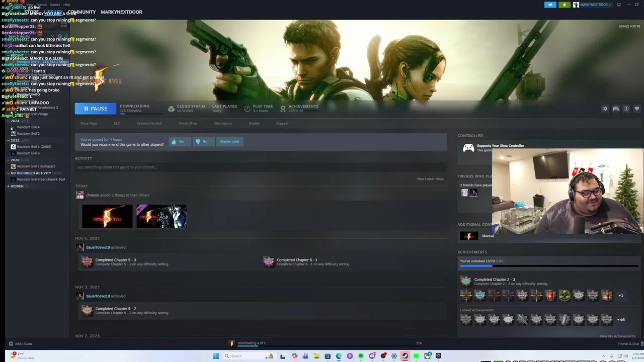Open BauerToews19 profile on Nov 6 entry
Image resolution: width=644 pixels, height=362 pixels.
pyautogui.click(x=98, y=247)
